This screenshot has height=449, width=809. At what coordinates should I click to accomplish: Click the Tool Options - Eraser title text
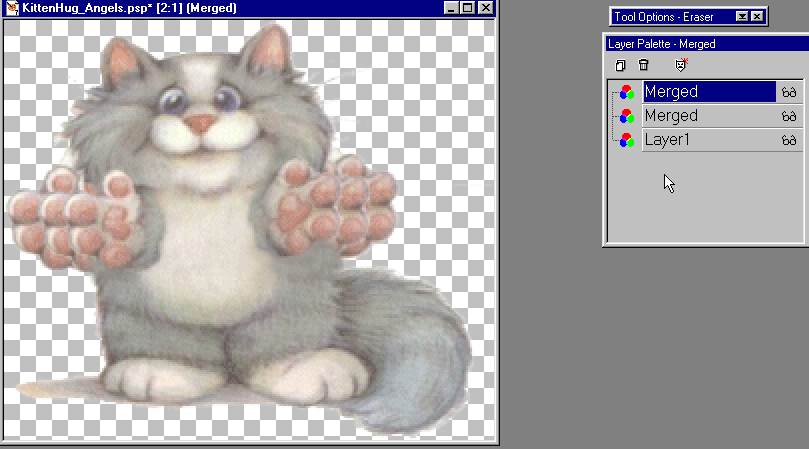(664, 17)
